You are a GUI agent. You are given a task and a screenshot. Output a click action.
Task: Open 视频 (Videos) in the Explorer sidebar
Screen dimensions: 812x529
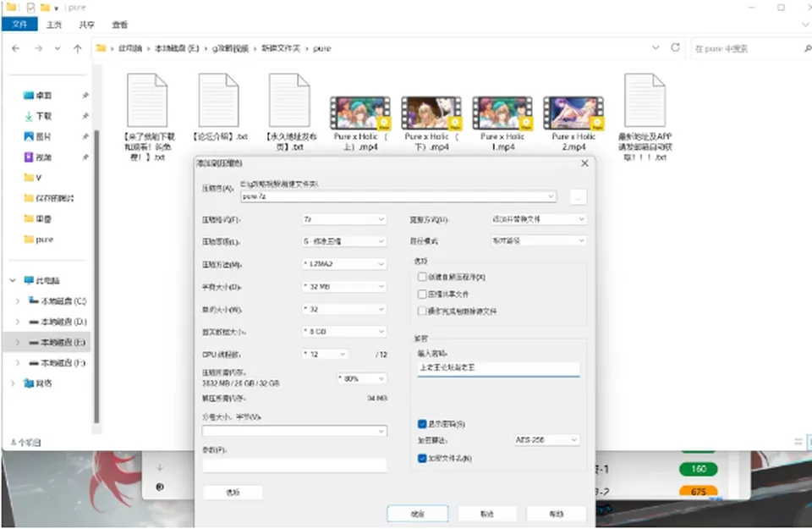(43, 157)
